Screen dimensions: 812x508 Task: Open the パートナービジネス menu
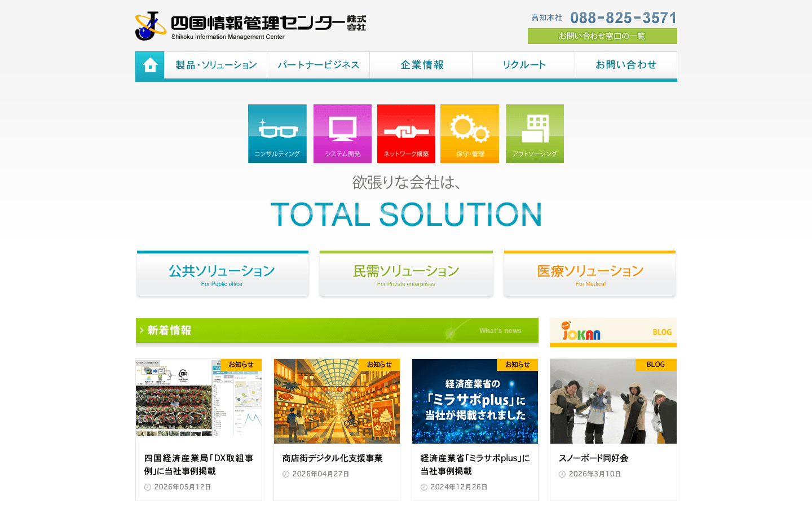coord(319,65)
